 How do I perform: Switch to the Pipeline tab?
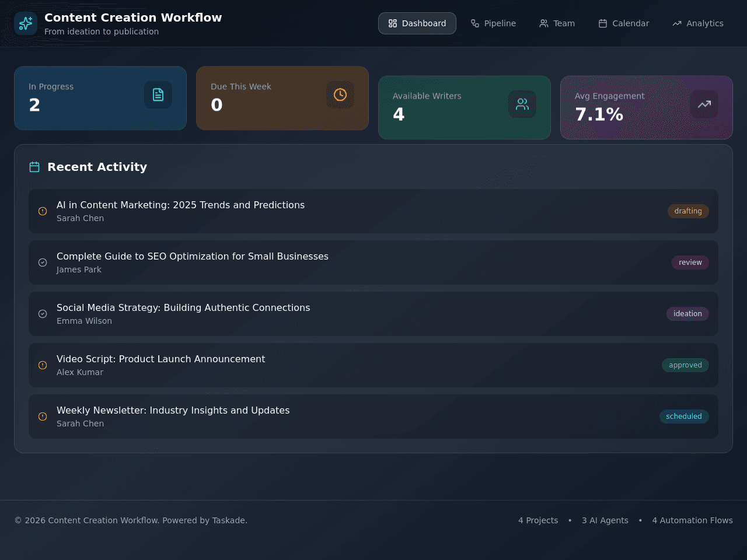[494, 23]
